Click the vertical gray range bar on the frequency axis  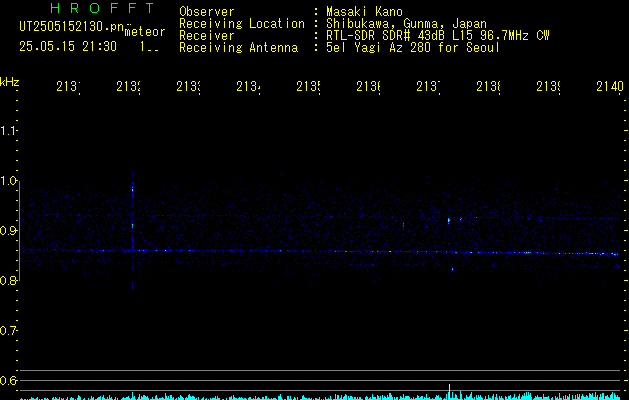(20, 231)
